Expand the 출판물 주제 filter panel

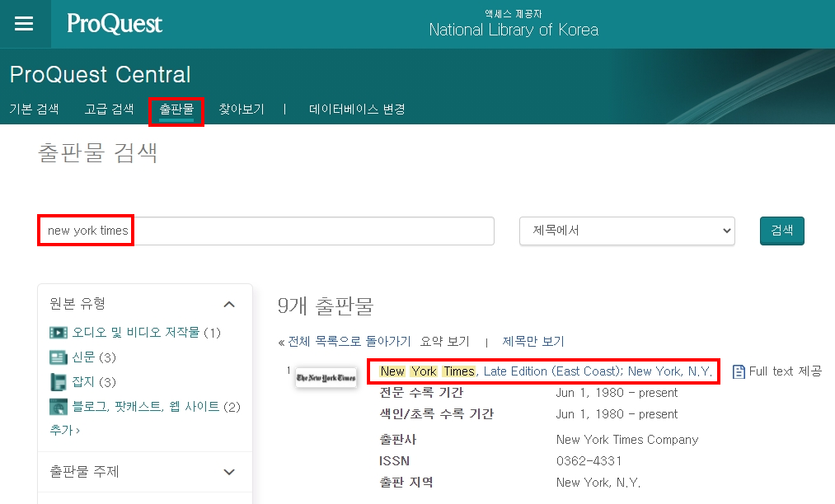tap(229, 472)
